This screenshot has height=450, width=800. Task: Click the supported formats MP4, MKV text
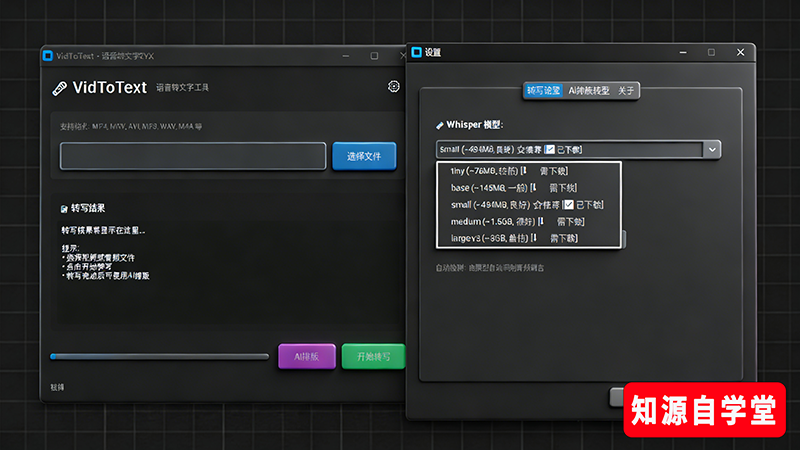[x=131, y=127]
